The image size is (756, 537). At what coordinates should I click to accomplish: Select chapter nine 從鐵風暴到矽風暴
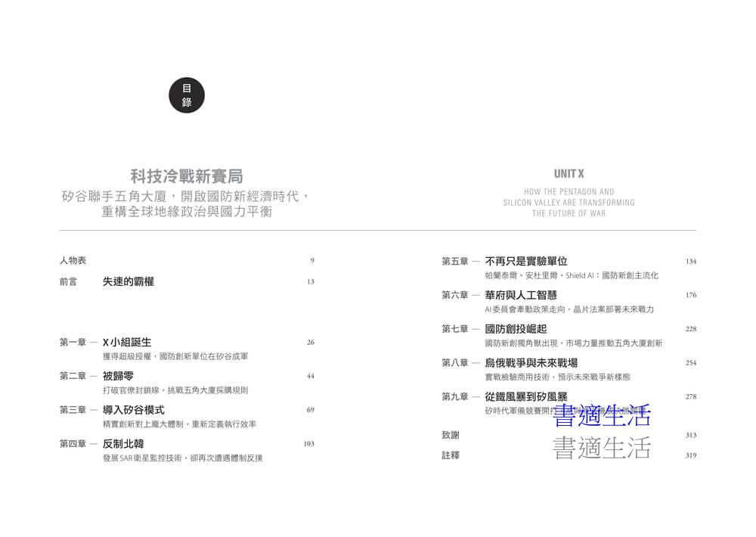point(526,397)
